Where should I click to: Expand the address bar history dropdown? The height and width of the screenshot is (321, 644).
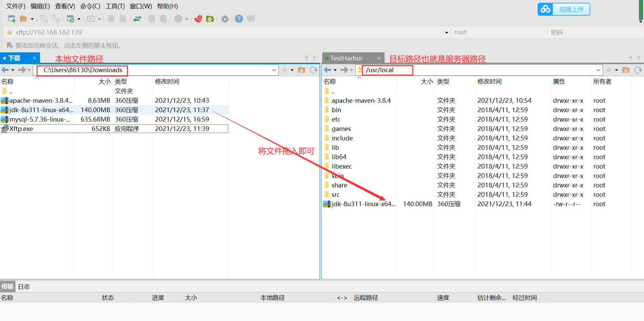[447, 33]
